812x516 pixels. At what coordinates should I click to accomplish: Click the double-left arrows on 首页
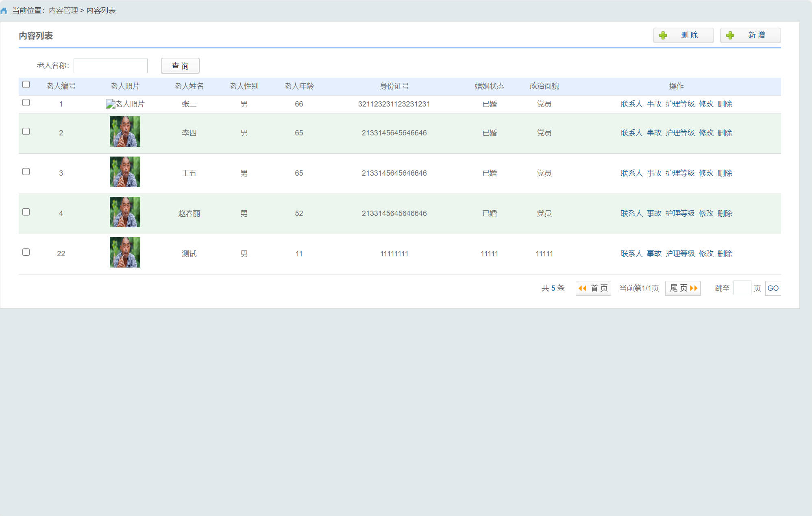[582, 288]
